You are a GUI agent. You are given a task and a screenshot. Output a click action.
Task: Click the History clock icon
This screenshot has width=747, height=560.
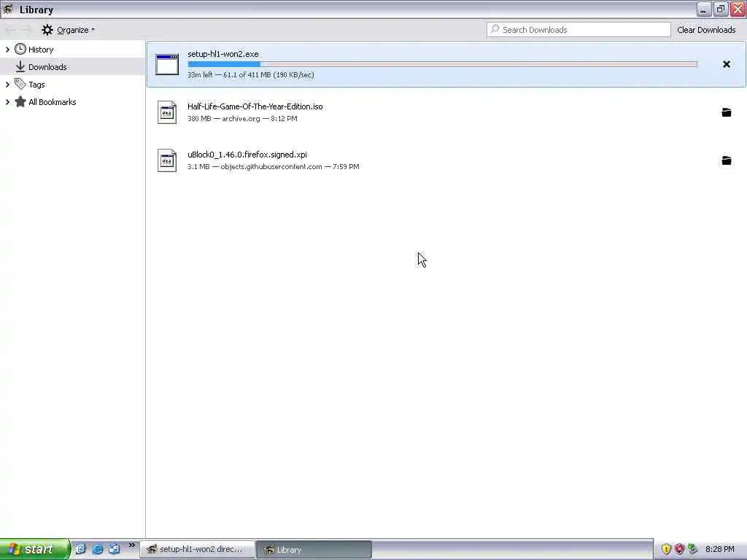point(20,49)
